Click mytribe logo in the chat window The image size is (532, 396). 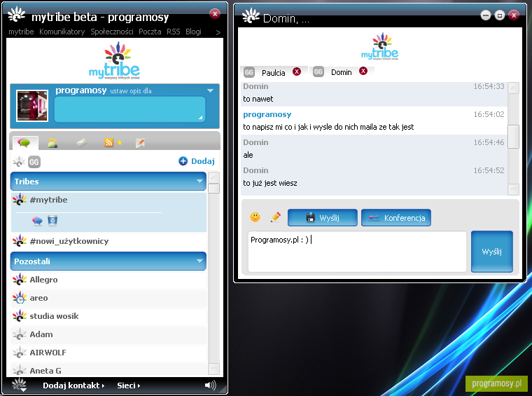tap(380, 46)
